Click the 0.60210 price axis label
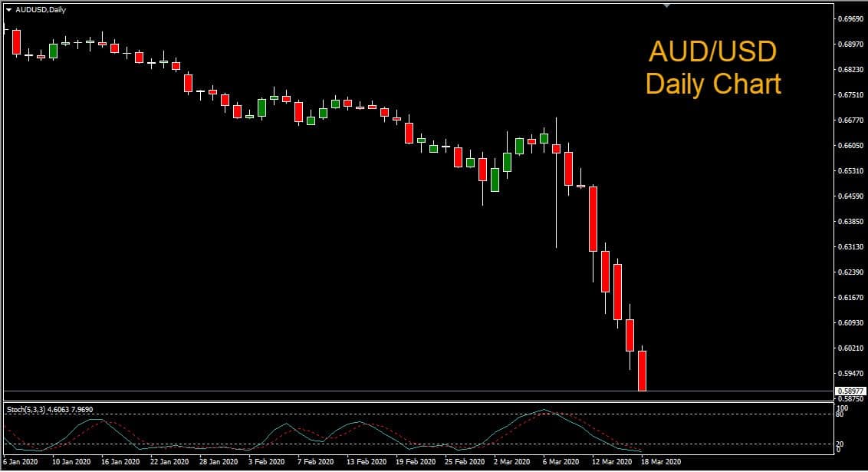 click(x=850, y=348)
